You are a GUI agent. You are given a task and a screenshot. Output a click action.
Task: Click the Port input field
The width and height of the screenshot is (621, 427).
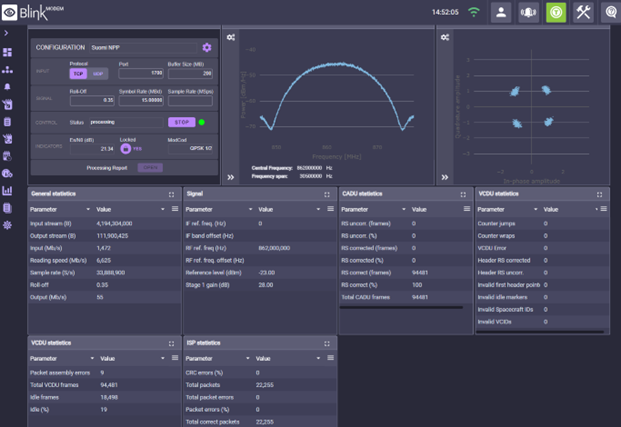[x=141, y=73]
